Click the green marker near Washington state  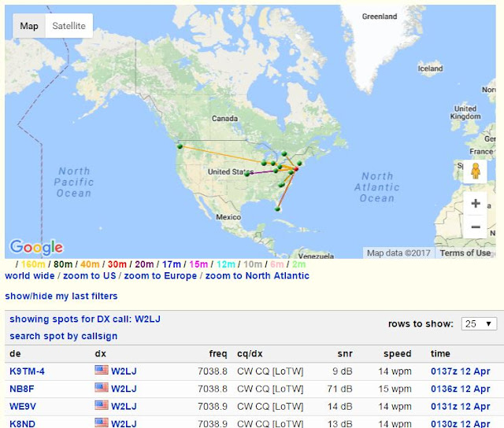tap(180, 146)
